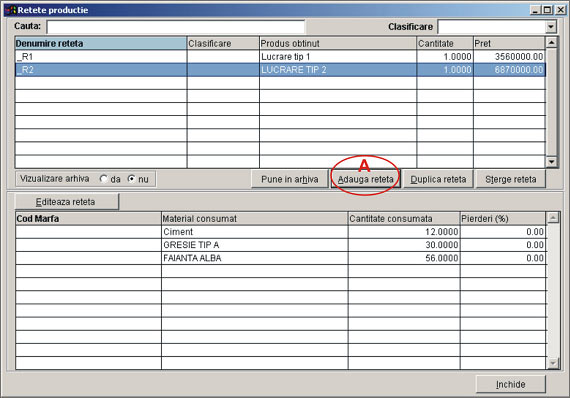The height and width of the screenshot is (398, 570).
Task: Select the GRESIE TIP A material row
Action: [281, 245]
